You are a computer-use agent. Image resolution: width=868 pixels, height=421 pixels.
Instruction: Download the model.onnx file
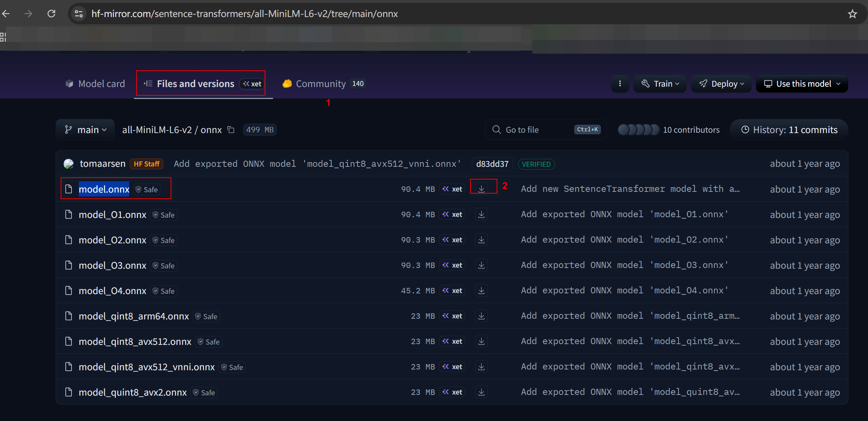coord(481,189)
